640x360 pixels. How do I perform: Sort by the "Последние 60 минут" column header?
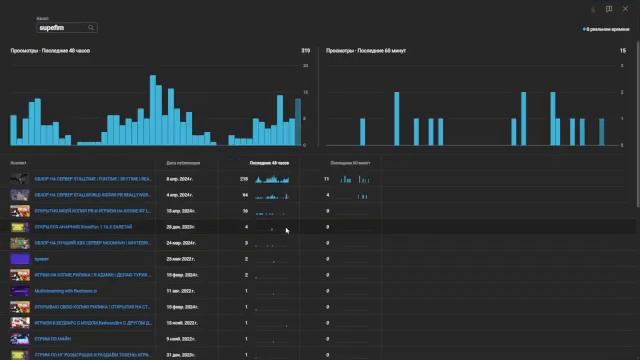click(350, 163)
